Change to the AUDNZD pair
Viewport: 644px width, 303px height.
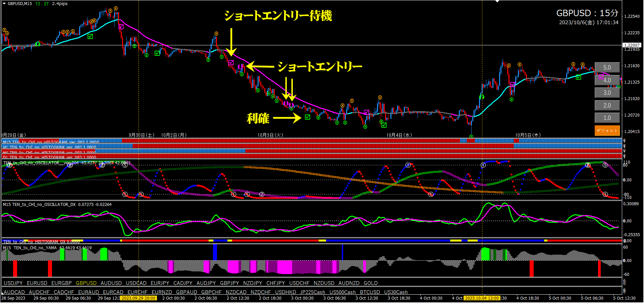point(349,283)
